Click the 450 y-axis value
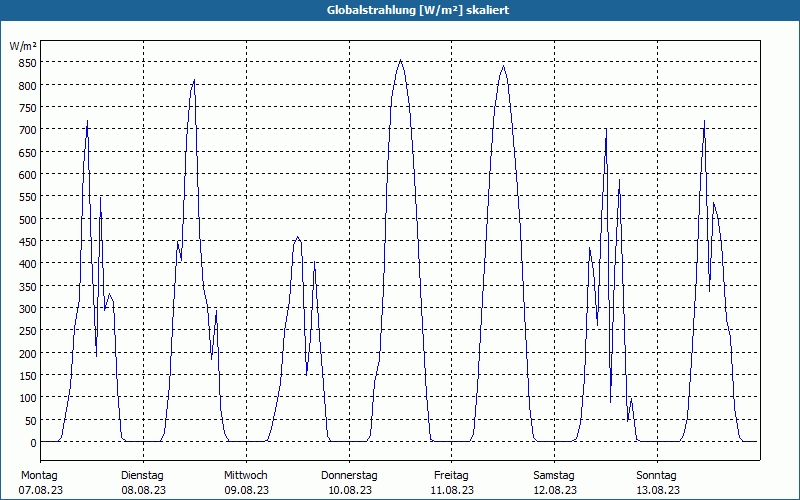Image resolution: width=800 pixels, height=500 pixels. [27, 242]
